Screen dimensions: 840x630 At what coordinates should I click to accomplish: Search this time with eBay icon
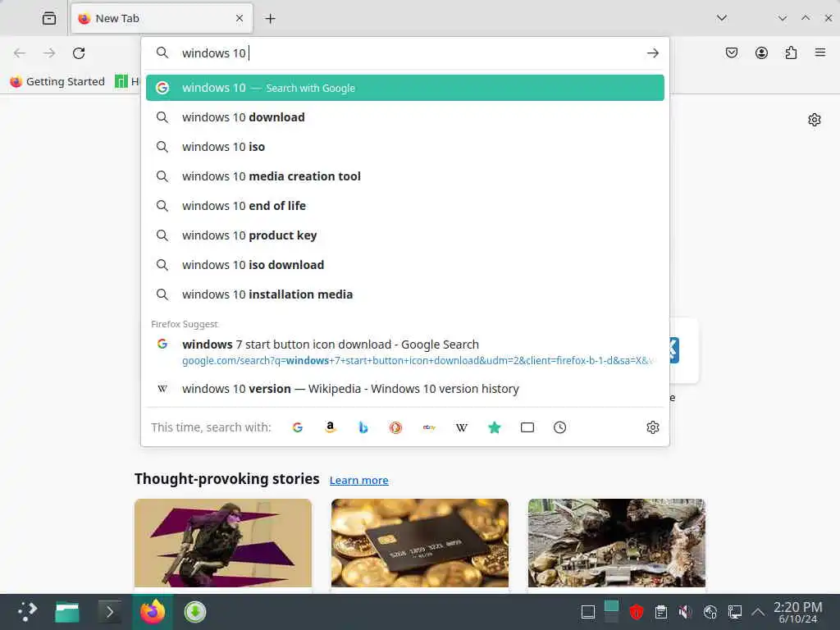(x=429, y=427)
